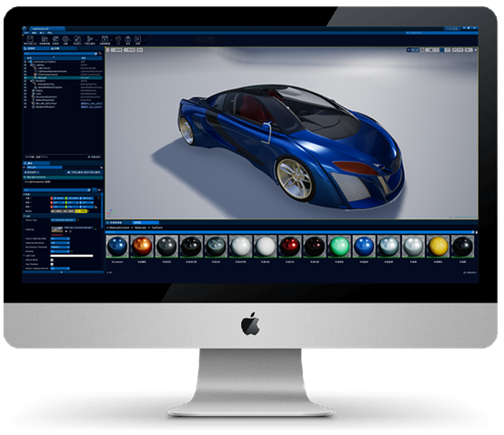Collapse the RenderFX folder in the outliner
The width and height of the screenshot is (504, 435).
tap(31, 81)
